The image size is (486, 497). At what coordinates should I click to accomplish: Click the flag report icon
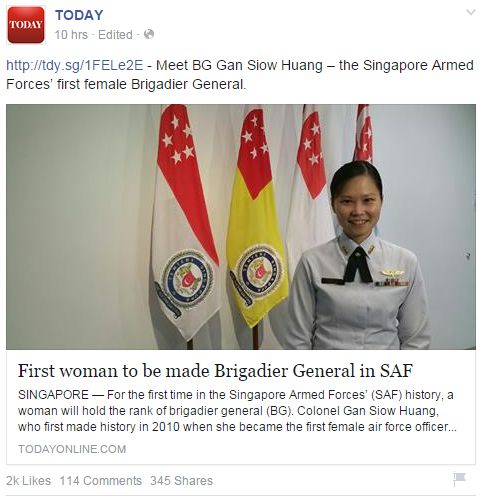pos(459,479)
